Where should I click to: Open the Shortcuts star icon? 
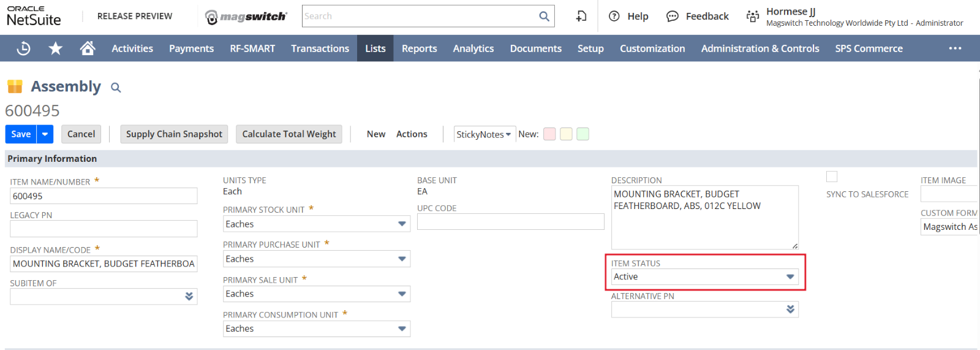click(56, 48)
